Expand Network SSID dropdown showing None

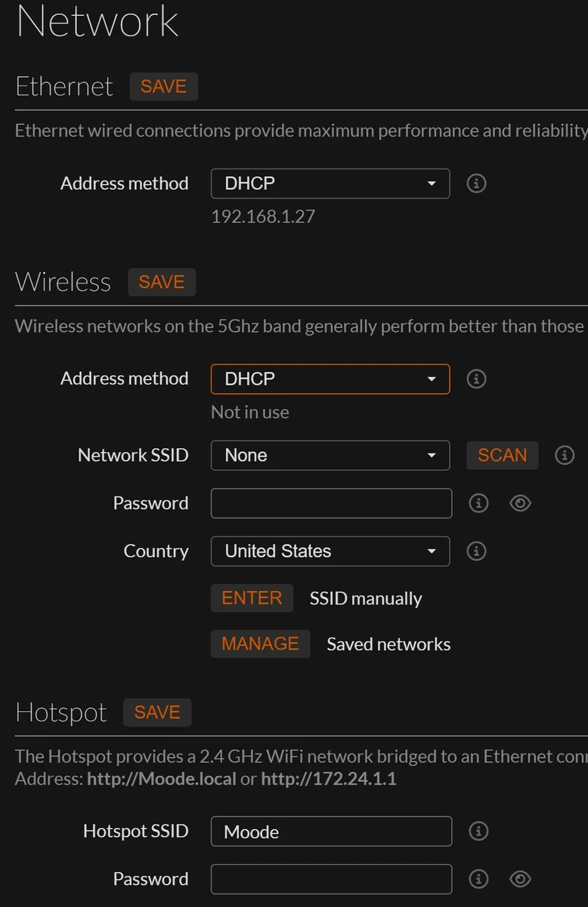pos(330,455)
